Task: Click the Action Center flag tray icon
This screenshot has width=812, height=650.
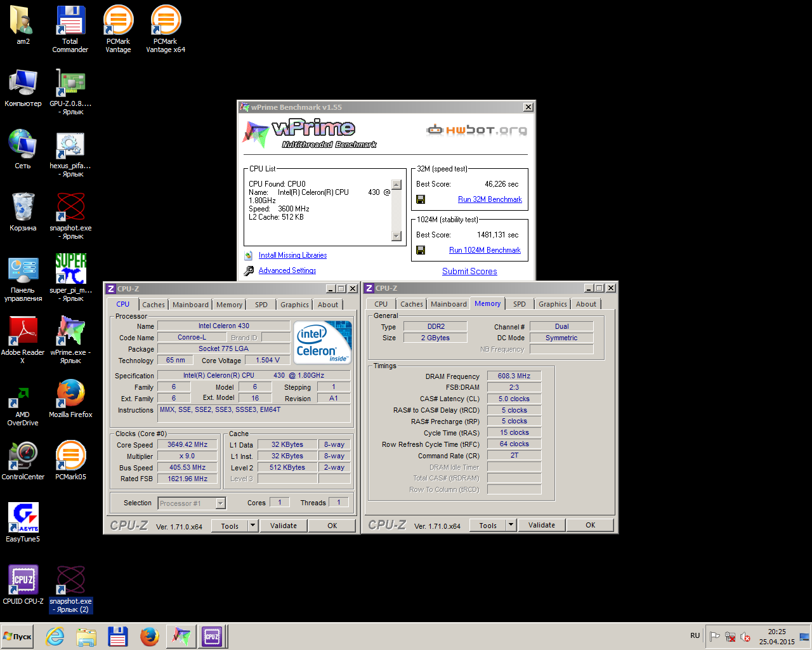Action: pyautogui.click(x=715, y=637)
